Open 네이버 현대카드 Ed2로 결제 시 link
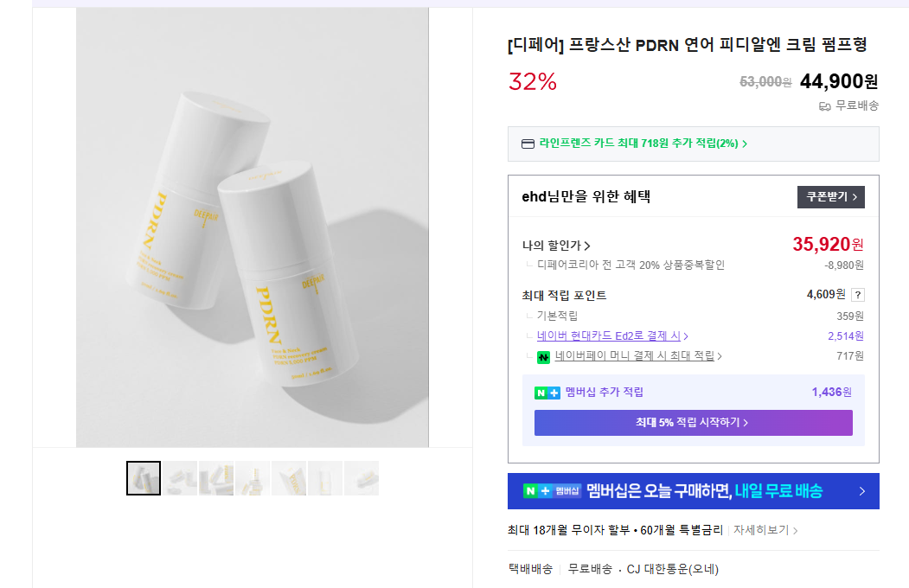The width and height of the screenshot is (909, 588). [612, 336]
